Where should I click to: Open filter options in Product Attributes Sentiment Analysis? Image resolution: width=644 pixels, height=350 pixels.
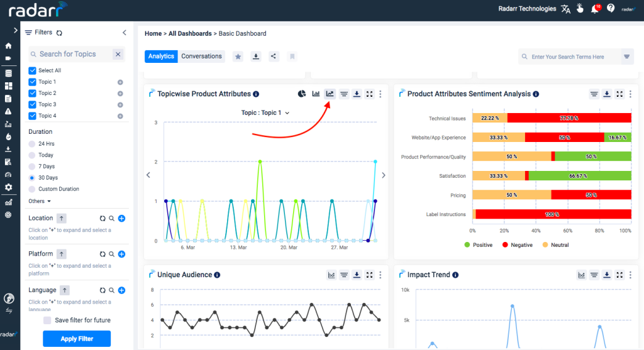(x=594, y=94)
